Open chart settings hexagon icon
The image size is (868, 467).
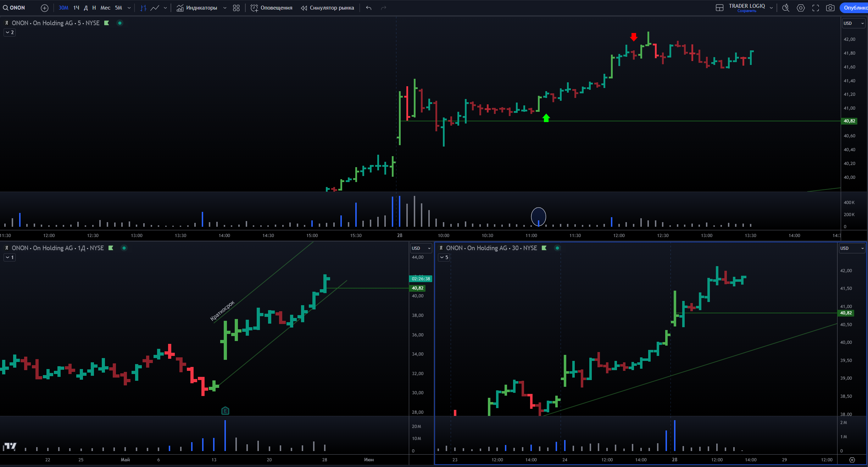801,8
